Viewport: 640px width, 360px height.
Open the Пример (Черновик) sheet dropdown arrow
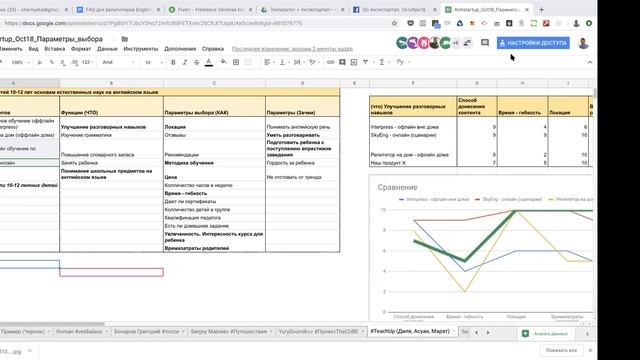(x=49, y=331)
